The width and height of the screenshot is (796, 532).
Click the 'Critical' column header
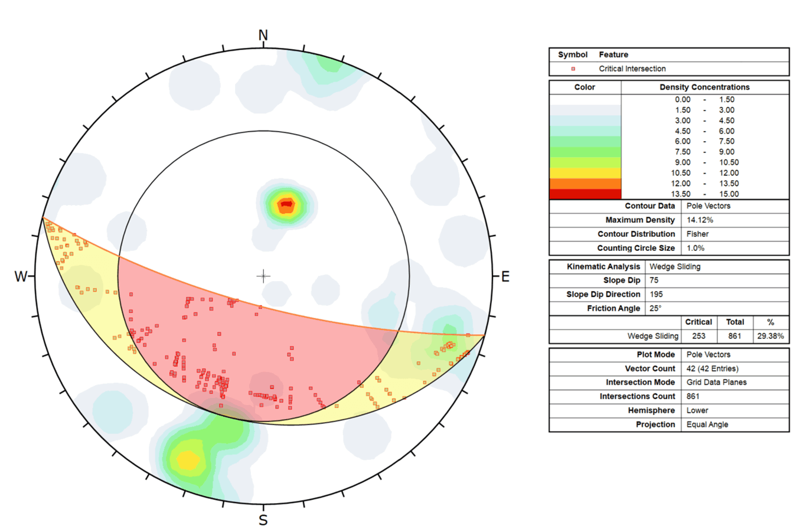pyautogui.click(x=699, y=322)
